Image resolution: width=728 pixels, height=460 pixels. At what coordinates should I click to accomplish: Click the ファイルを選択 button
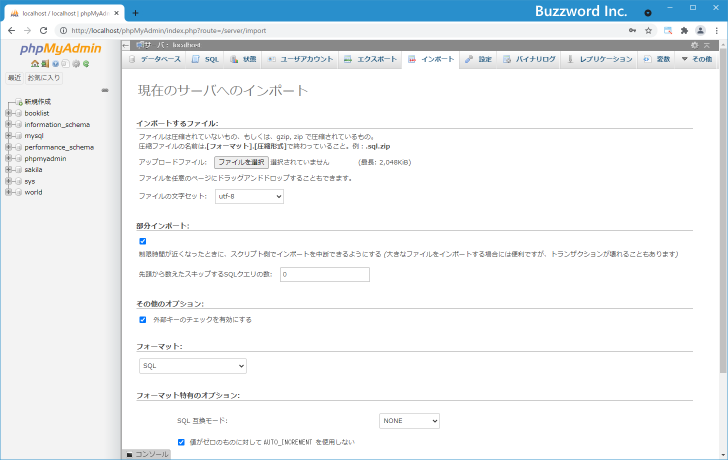241,162
